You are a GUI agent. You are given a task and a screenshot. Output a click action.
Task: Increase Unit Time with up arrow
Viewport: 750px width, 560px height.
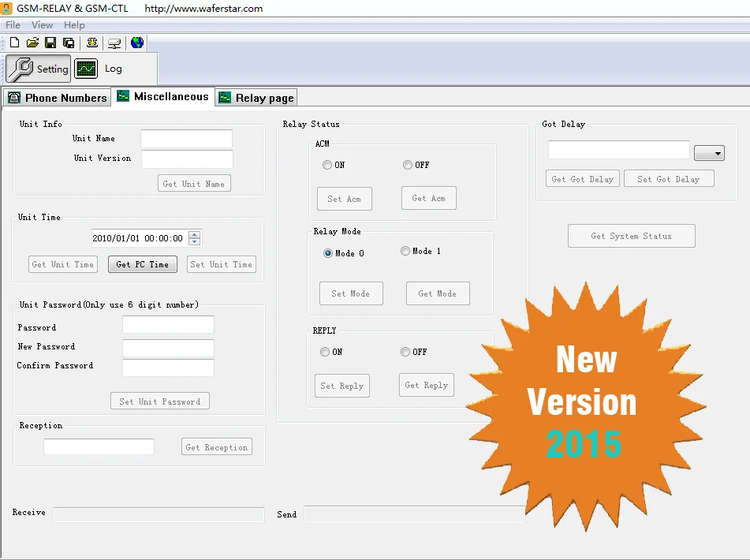pos(195,234)
